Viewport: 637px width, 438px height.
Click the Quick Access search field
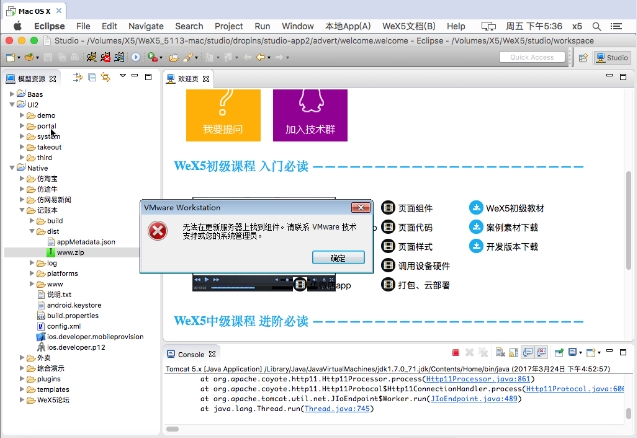click(x=532, y=57)
